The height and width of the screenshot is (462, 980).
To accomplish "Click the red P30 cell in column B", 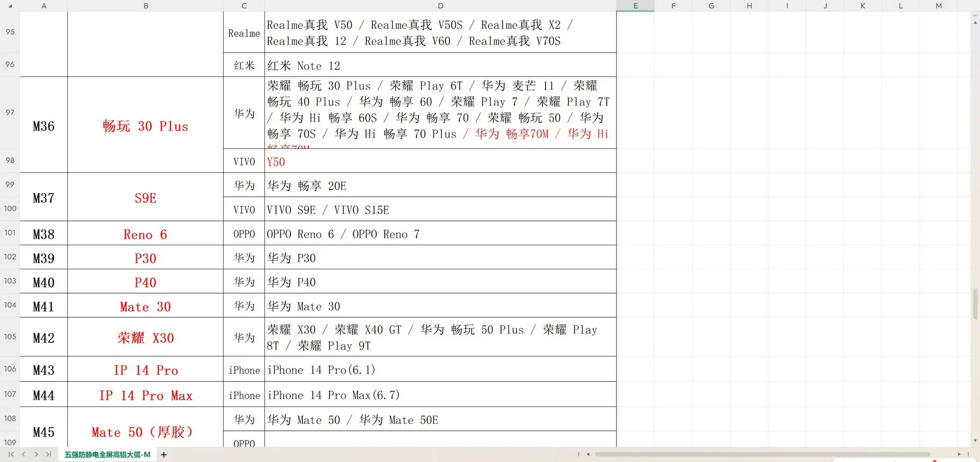I will (x=145, y=258).
